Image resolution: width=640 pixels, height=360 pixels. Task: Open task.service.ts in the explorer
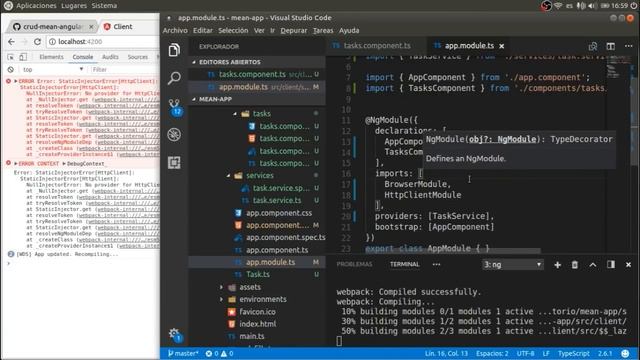pos(277,200)
